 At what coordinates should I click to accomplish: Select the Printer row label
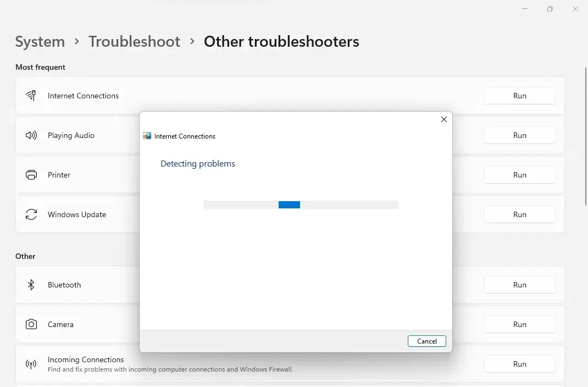59,175
